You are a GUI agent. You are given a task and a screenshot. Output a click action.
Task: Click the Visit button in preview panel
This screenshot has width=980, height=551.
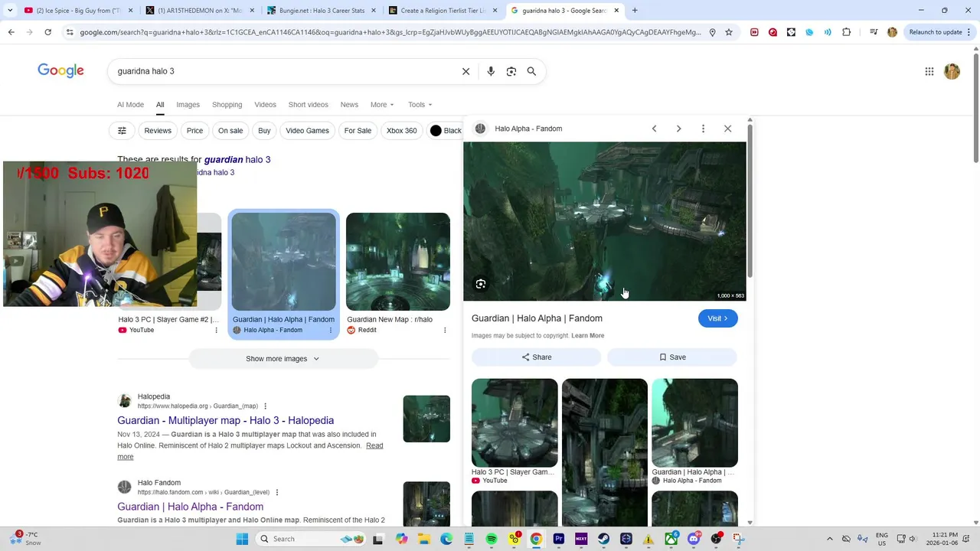[717, 318]
